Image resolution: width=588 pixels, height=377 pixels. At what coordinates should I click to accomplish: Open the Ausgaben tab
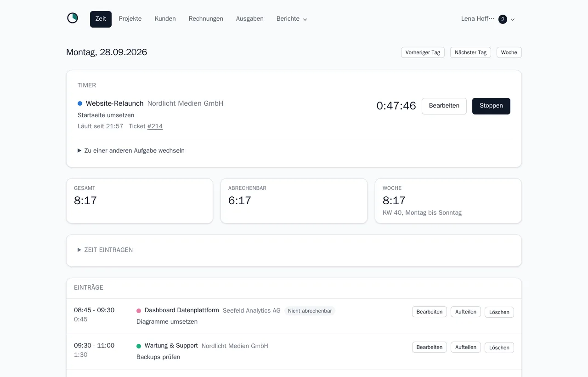click(250, 19)
